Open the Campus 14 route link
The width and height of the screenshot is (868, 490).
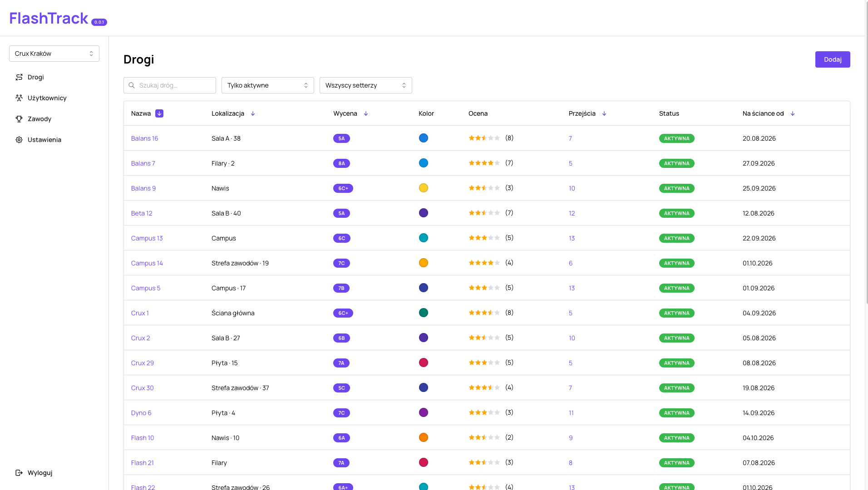coord(147,263)
